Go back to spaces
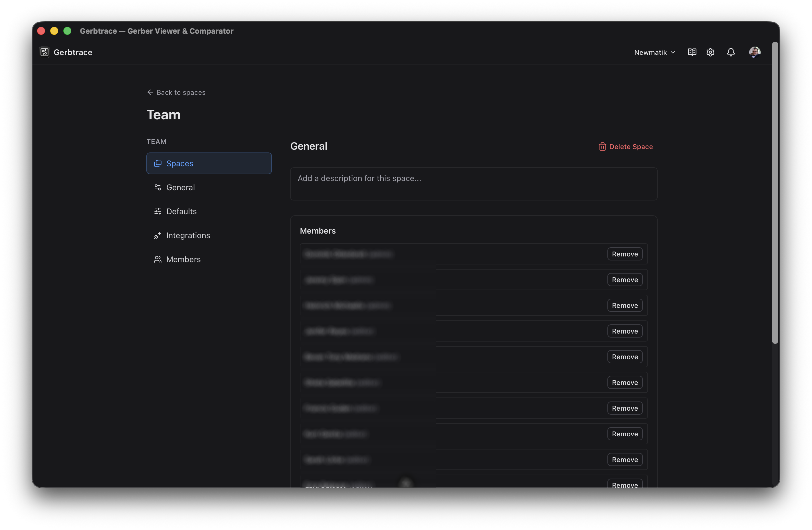 pos(176,92)
